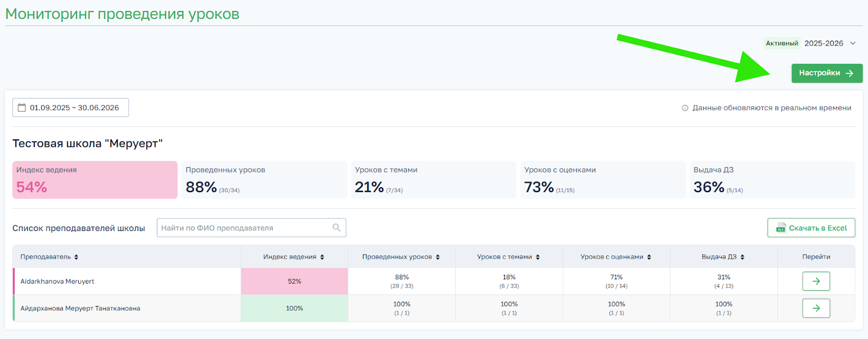868x339 pixels.
Task: Click the info icon beside real-time data note
Action: tap(685, 108)
